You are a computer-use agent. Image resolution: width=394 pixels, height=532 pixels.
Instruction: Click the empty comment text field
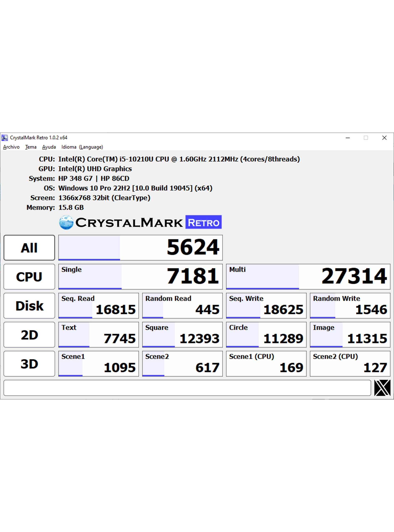point(187,388)
